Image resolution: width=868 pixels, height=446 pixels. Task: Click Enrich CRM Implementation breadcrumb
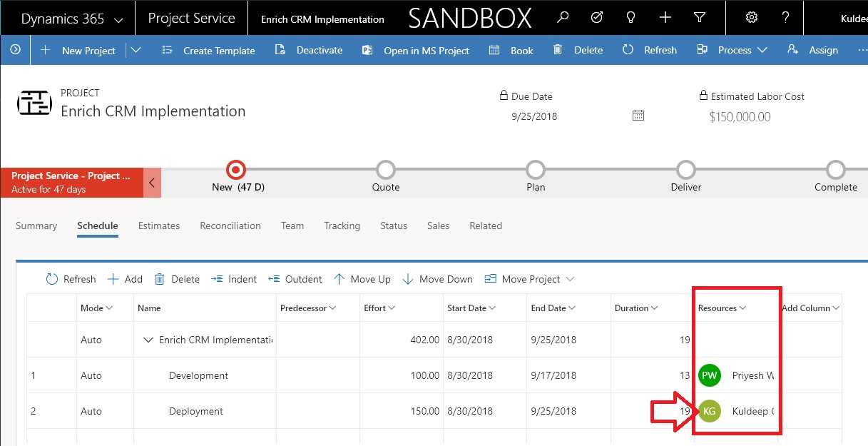(322, 19)
